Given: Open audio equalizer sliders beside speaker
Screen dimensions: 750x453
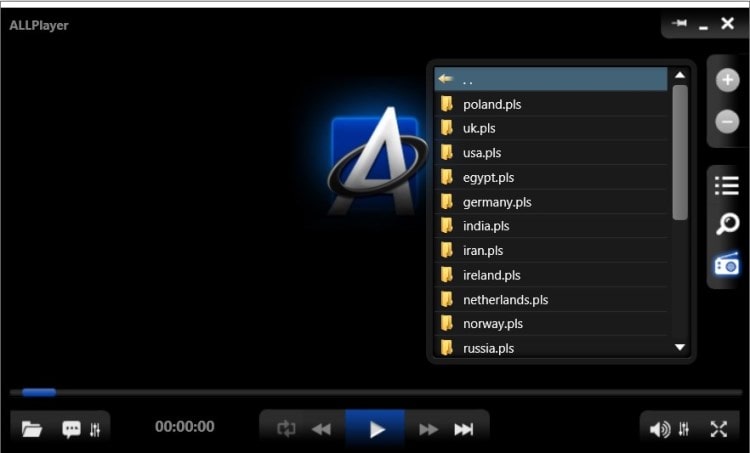Looking at the screenshot, I should (x=684, y=429).
